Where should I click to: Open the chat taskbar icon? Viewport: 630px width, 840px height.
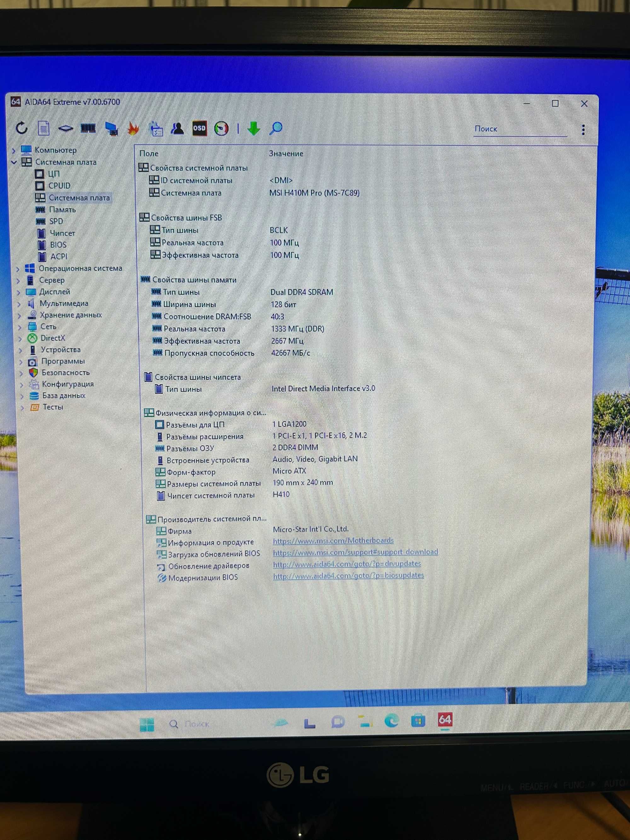pyautogui.click(x=338, y=722)
